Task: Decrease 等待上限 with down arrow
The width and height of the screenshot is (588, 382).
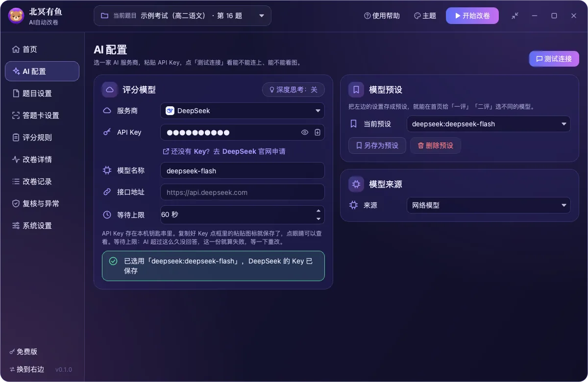Action: (x=318, y=219)
